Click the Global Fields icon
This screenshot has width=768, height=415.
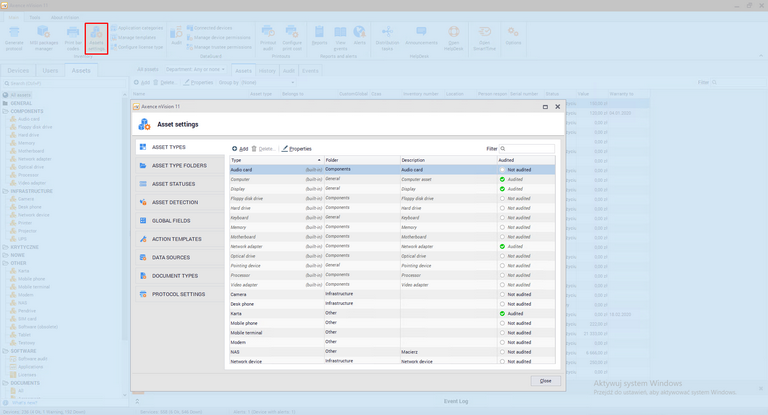pyautogui.click(x=143, y=221)
